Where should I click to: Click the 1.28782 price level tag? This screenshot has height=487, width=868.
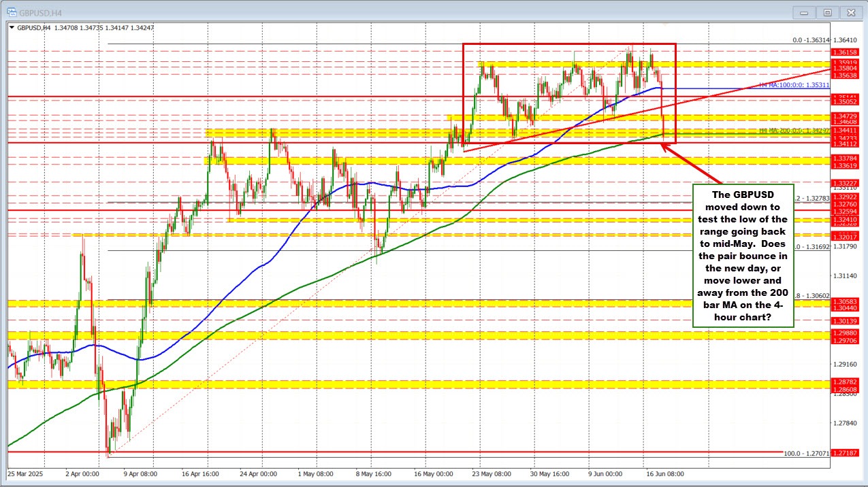(x=844, y=381)
